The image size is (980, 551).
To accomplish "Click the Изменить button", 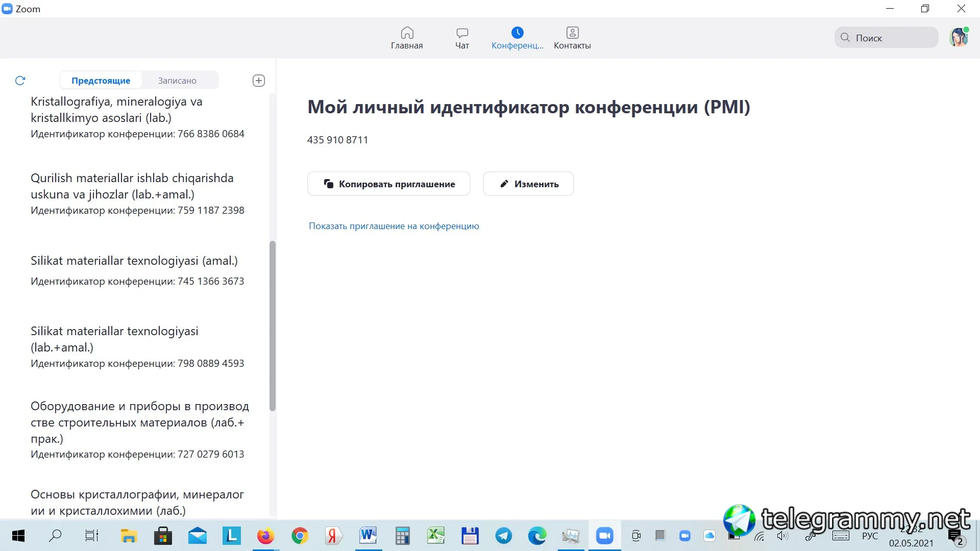I will point(528,184).
